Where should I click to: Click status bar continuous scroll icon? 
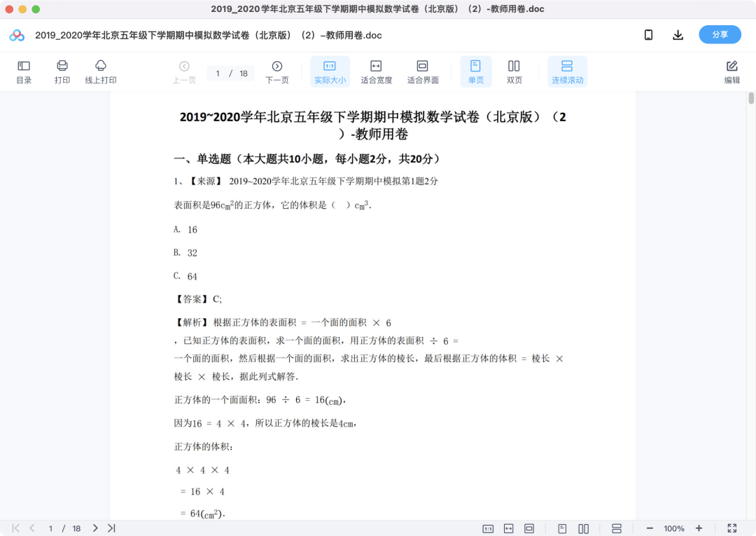coord(617,529)
